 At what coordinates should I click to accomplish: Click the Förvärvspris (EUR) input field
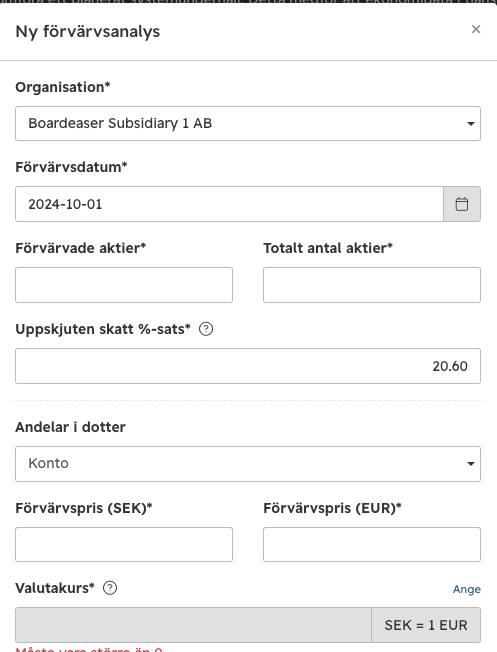tap(372, 544)
